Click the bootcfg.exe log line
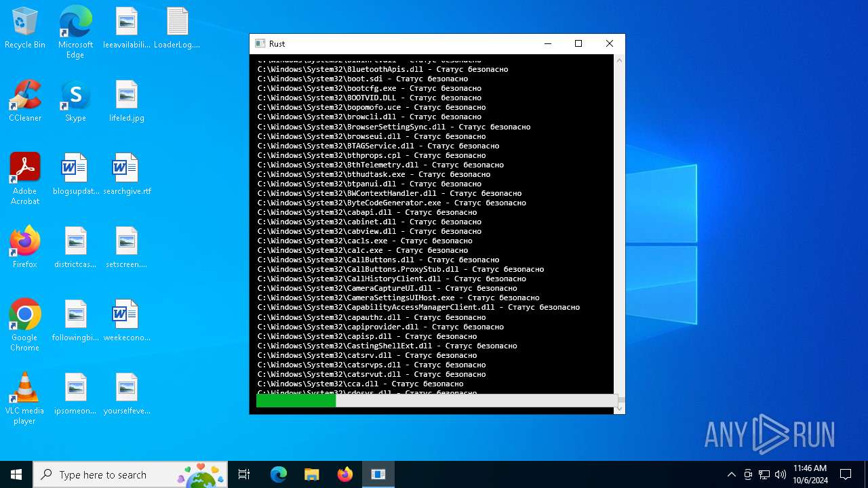The height and width of the screenshot is (488, 868). (369, 88)
